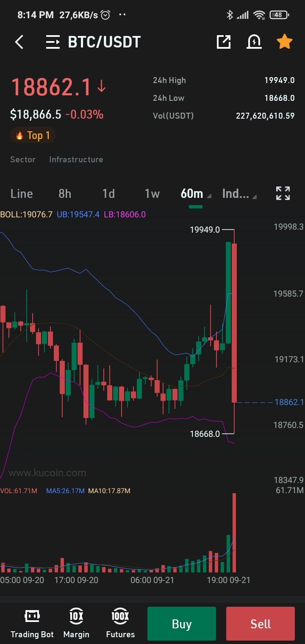Select the 1d timeframe tab

108,194
